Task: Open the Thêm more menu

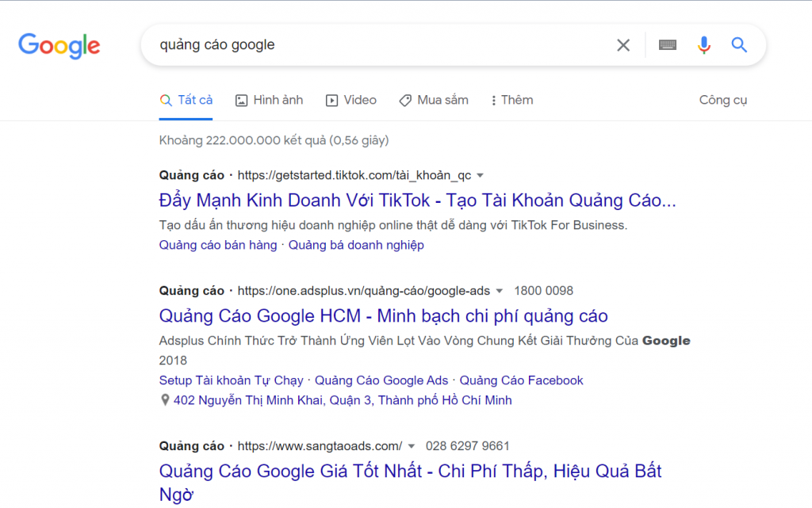Action: [x=511, y=101]
